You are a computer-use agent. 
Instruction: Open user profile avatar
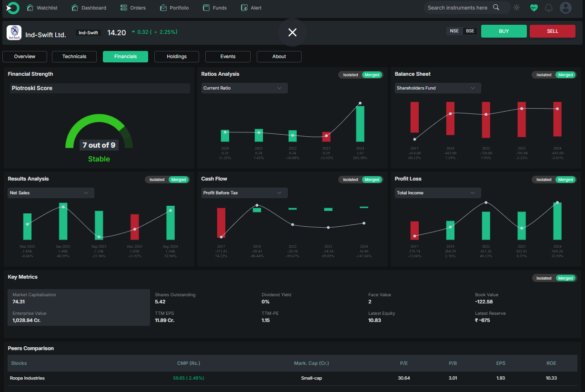[565, 8]
